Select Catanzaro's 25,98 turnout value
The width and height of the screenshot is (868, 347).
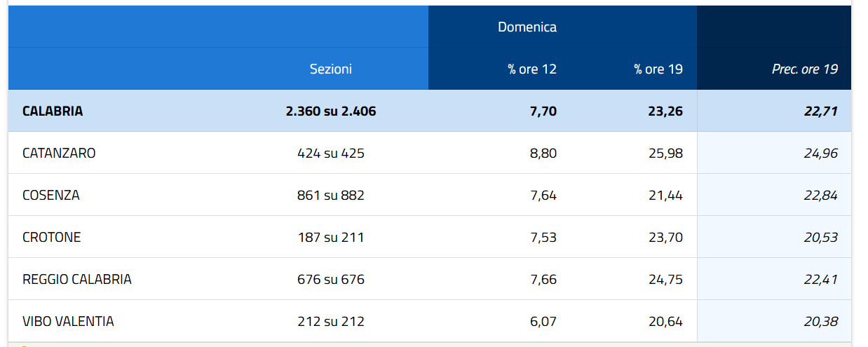point(665,153)
